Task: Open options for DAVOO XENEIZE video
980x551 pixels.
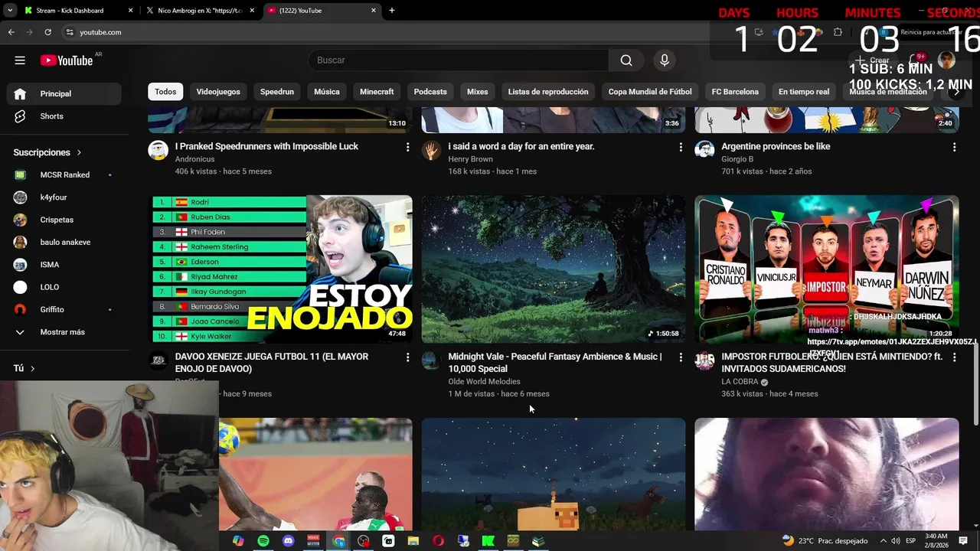Action: pyautogui.click(x=407, y=357)
